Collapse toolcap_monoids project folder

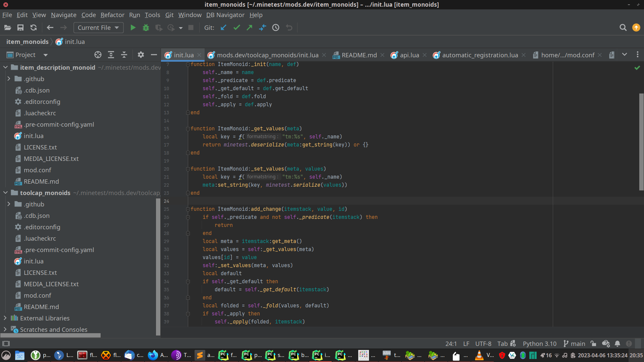pos(5,193)
